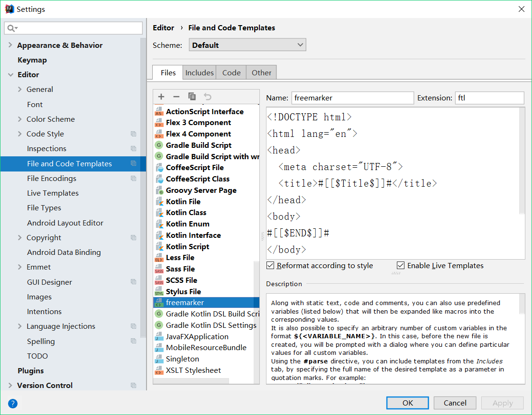
Task: Click the XSLT Stylesheet icon
Action: pyautogui.click(x=159, y=370)
